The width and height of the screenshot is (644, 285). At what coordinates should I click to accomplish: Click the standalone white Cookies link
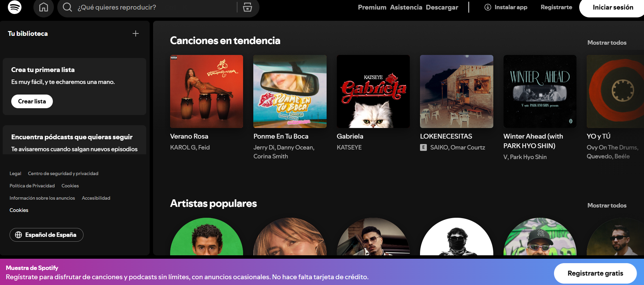(19, 210)
